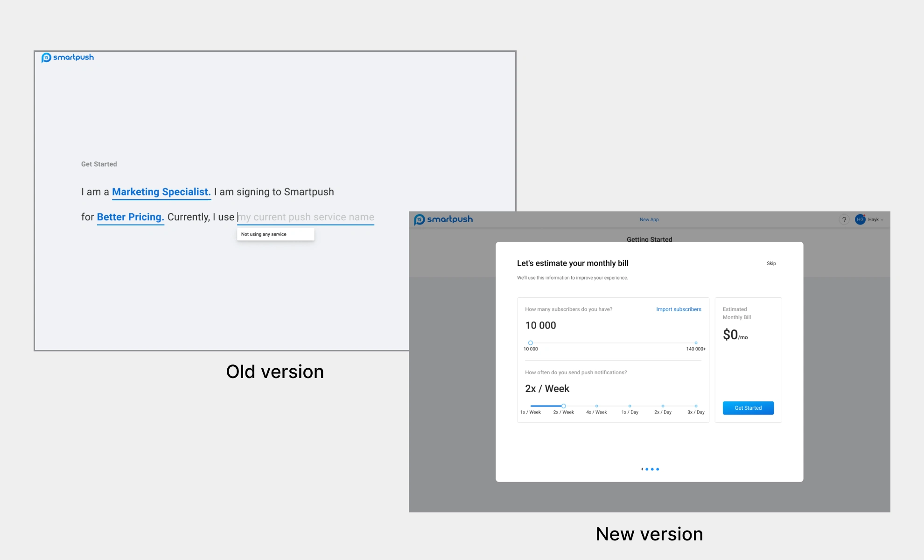
Task: Click the push service name input field
Action: point(305,217)
